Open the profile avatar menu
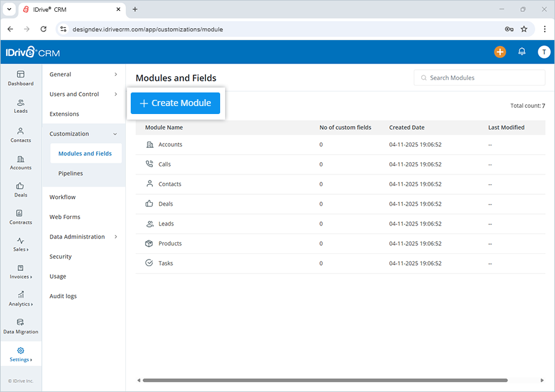 click(x=544, y=52)
